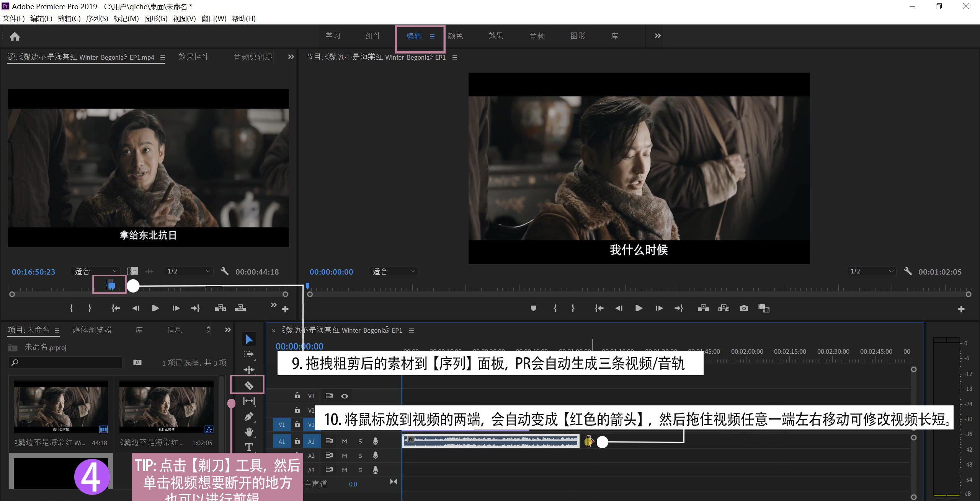
Task: Open Program monitor zoom level dropdown
Action: (x=394, y=271)
